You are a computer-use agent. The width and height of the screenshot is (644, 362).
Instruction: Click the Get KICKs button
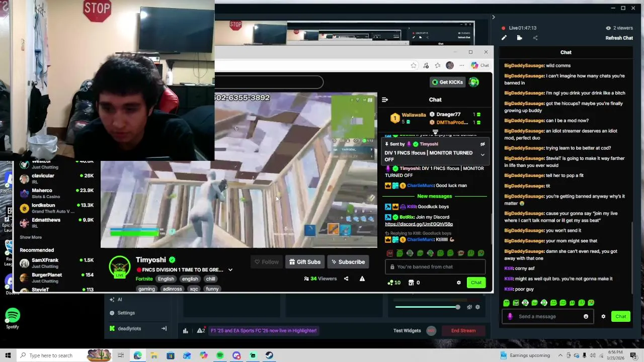447,82
